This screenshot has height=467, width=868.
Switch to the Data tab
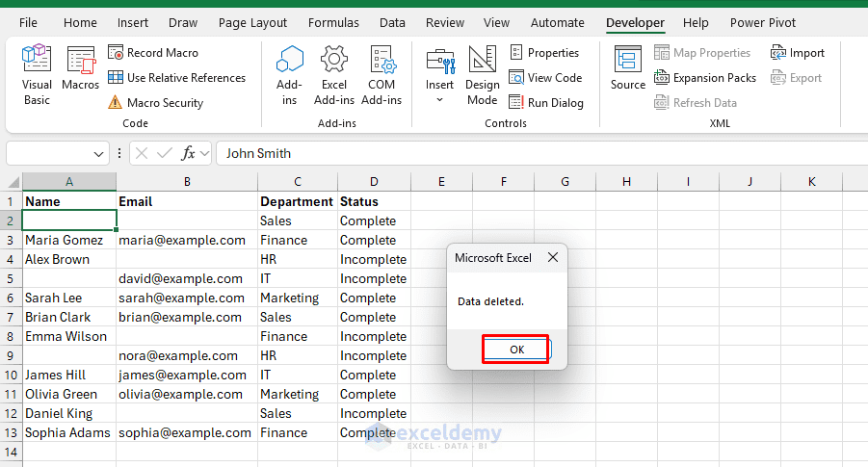coord(392,23)
